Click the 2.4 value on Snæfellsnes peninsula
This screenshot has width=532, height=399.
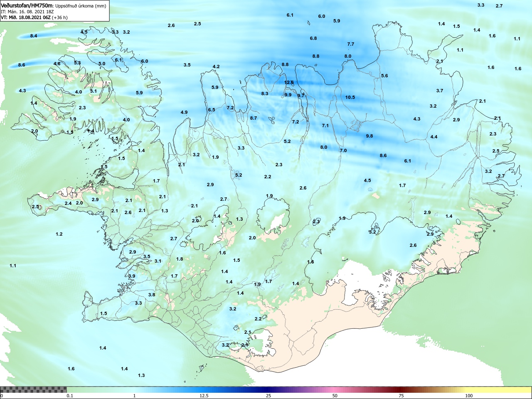tap(68, 203)
